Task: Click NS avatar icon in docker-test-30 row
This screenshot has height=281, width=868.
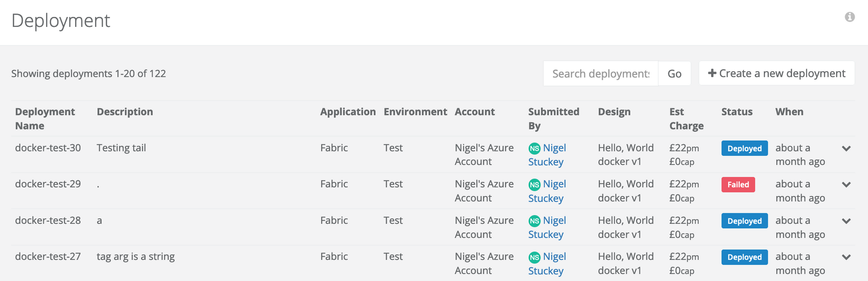Action: pyautogui.click(x=534, y=149)
